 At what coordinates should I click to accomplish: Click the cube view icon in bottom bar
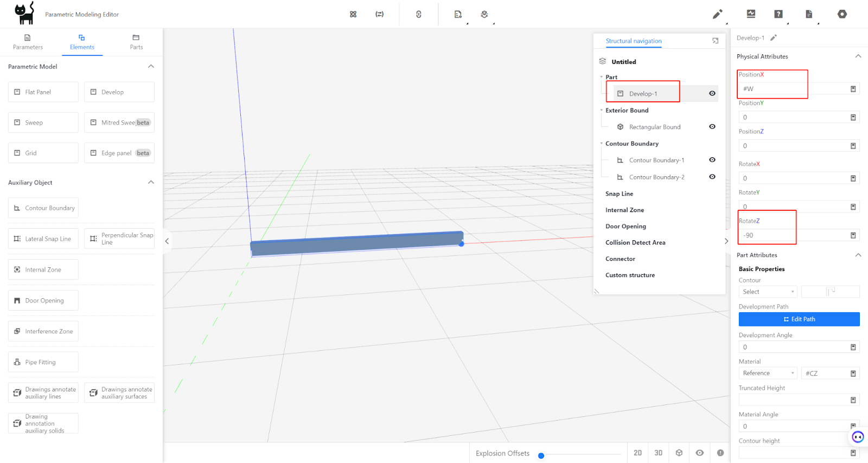pos(679,453)
